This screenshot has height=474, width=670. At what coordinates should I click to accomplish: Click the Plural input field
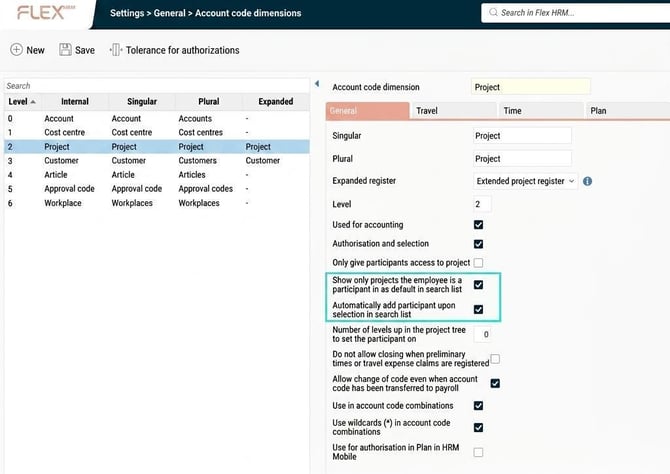point(522,159)
